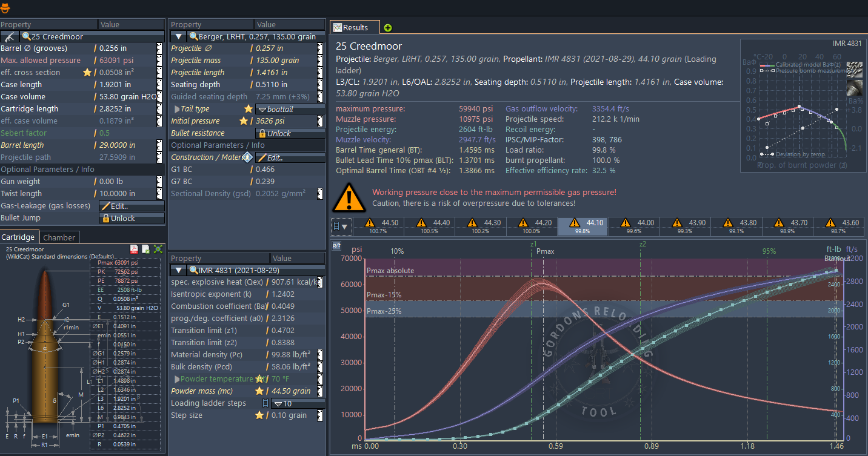Click Max. allowed pressure value 63091 psi
Image resolution: width=868 pixels, height=456 pixels.
tap(118, 61)
